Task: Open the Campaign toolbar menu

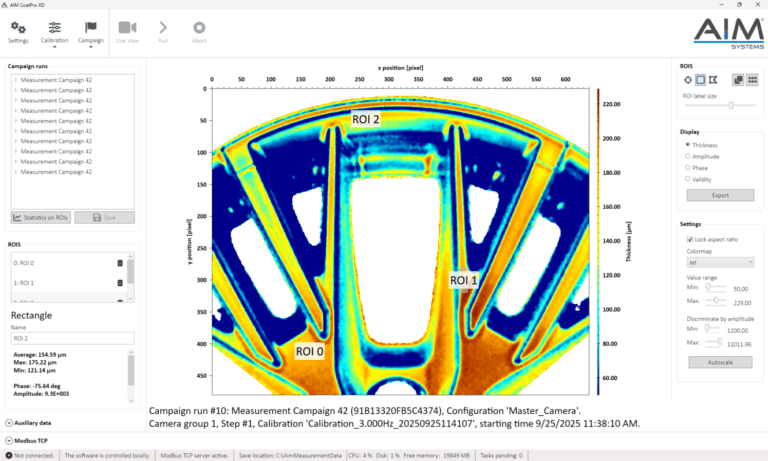Action: click(x=91, y=32)
